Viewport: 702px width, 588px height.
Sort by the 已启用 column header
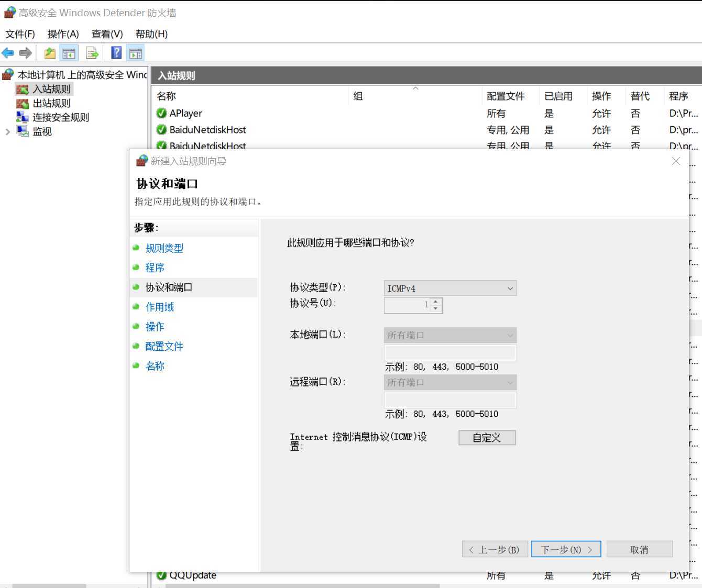click(563, 96)
